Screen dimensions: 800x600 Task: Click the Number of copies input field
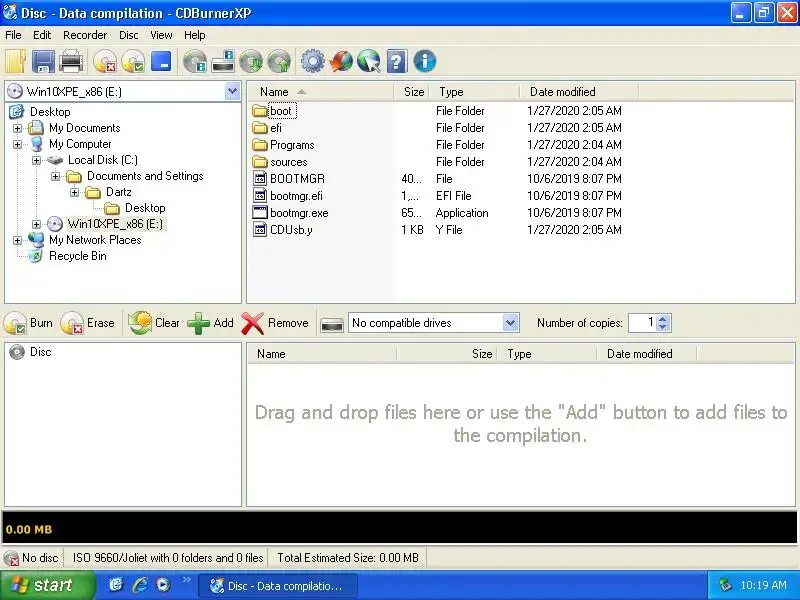(x=643, y=323)
